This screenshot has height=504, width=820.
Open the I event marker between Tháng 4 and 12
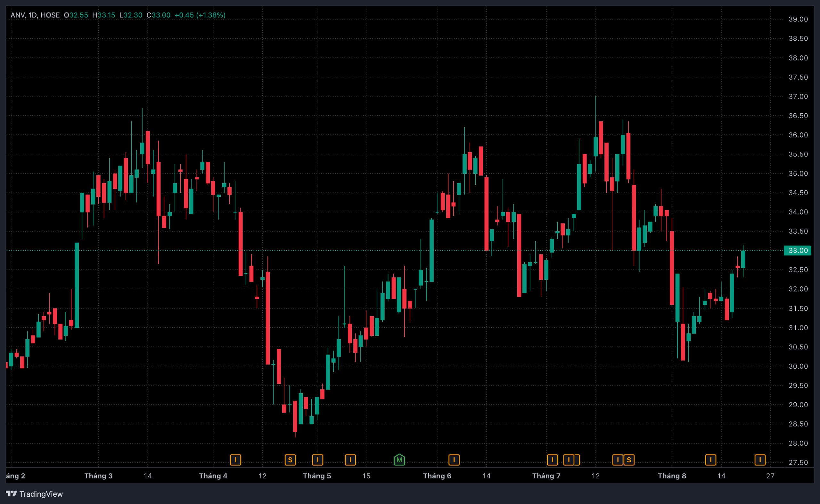pyautogui.click(x=235, y=460)
